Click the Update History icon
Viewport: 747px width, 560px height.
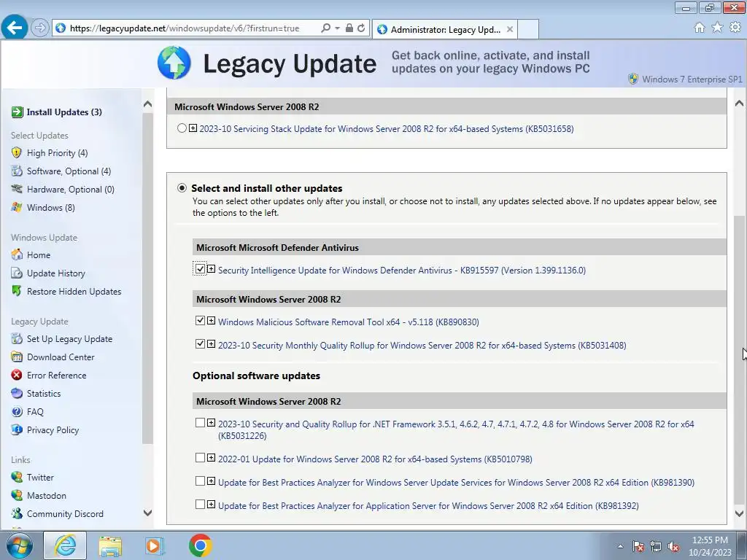(17, 273)
